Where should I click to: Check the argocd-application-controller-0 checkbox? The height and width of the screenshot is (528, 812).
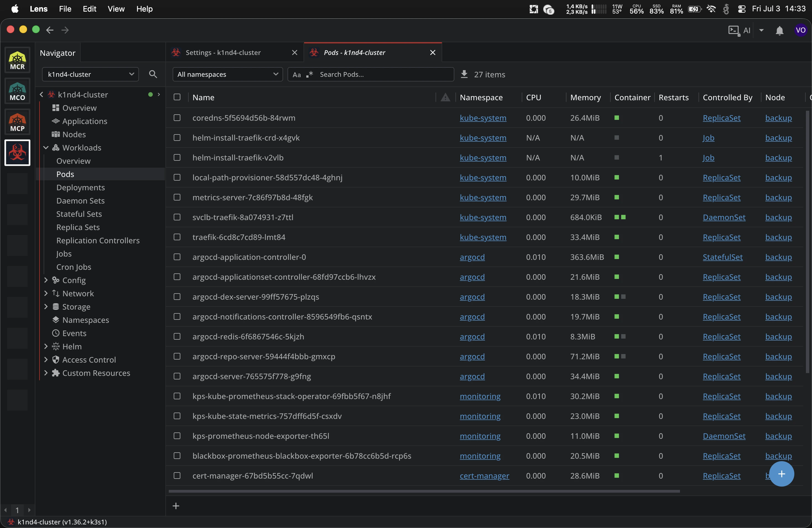[x=177, y=257]
